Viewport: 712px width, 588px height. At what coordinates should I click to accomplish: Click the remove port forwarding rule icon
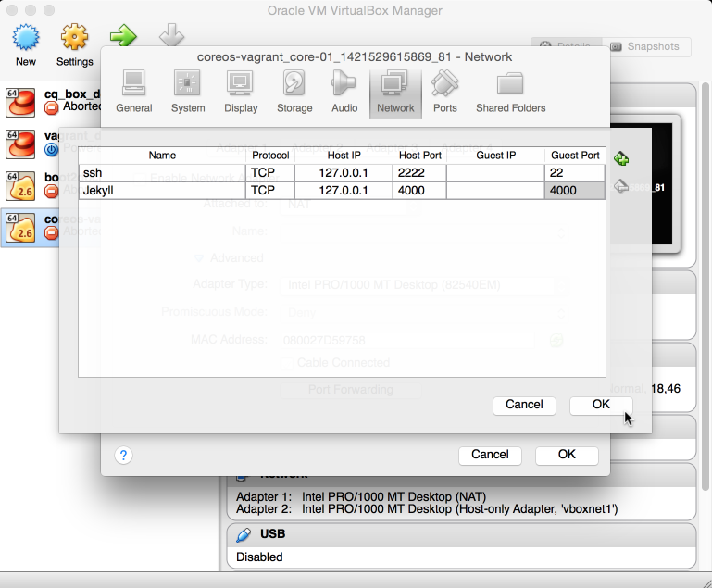coord(621,185)
